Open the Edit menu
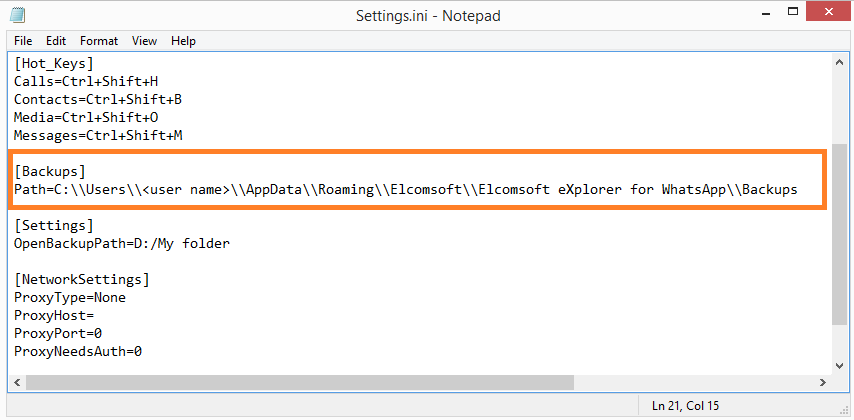Image resolution: width=854 pixels, height=420 pixels. coord(56,41)
